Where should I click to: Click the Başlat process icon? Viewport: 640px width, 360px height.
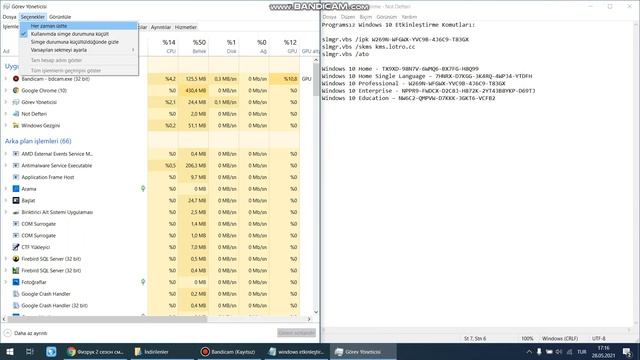pyautogui.click(x=16, y=200)
